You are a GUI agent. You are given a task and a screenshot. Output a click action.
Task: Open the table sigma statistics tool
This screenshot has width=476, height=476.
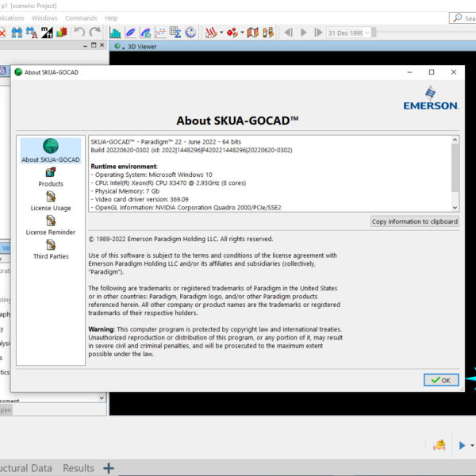pos(175,33)
